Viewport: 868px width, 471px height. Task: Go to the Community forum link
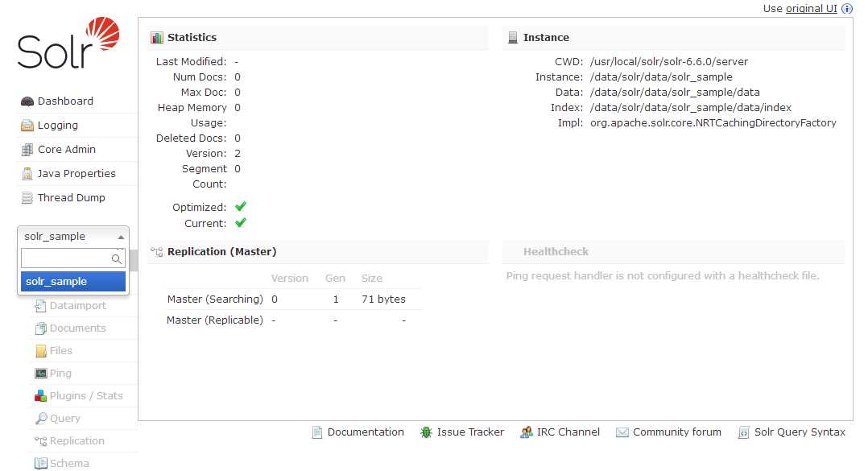[677, 432]
